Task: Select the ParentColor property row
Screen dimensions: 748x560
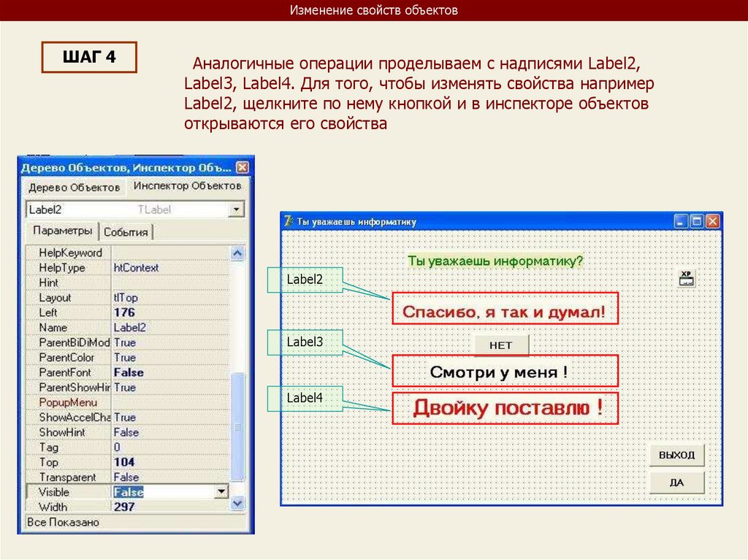Action: point(128,357)
